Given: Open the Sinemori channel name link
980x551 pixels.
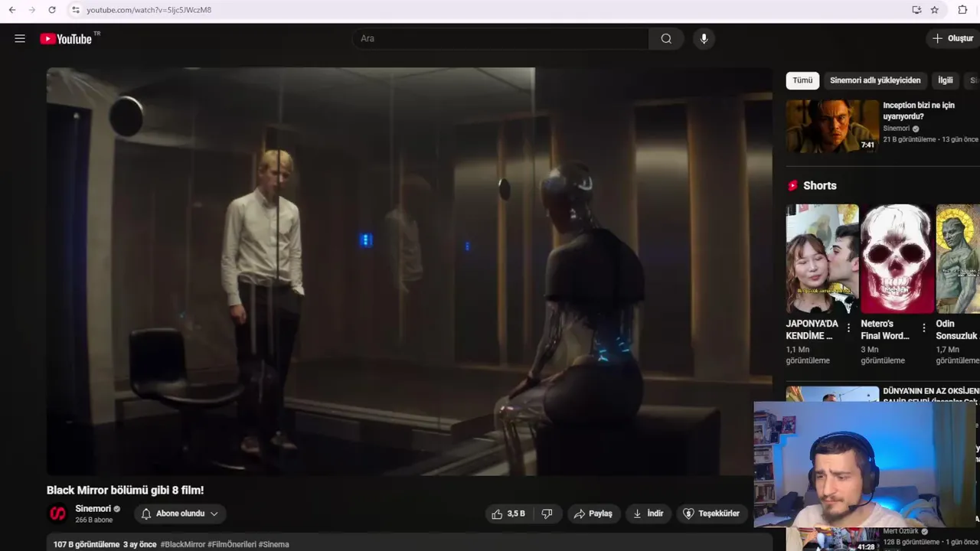Looking at the screenshot, I should 93,509.
